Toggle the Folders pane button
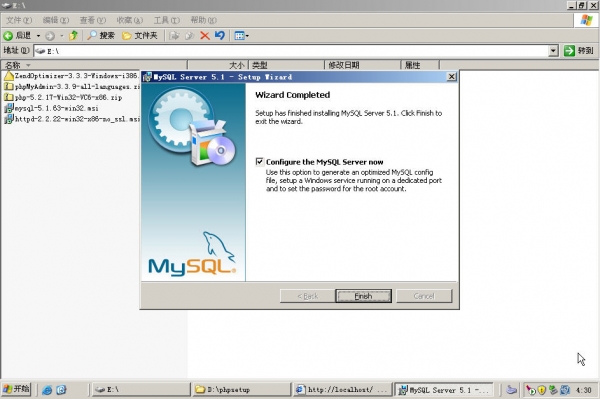The width and height of the screenshot is (600, 399). point(140,36)
